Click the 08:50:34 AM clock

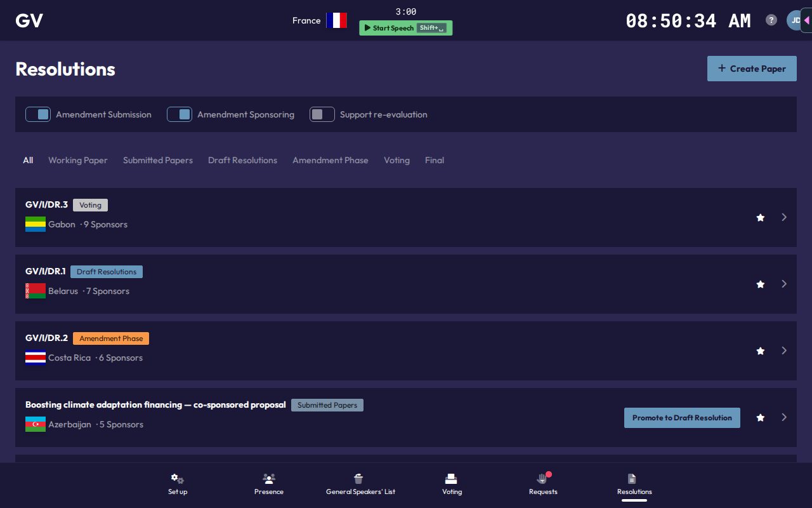point(688,20)
